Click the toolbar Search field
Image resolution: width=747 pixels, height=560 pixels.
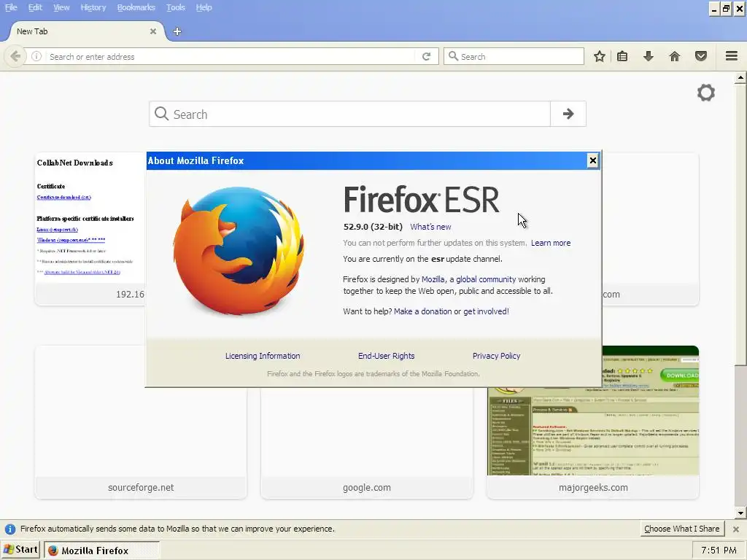pyautogui.click(x=514, y=56)
